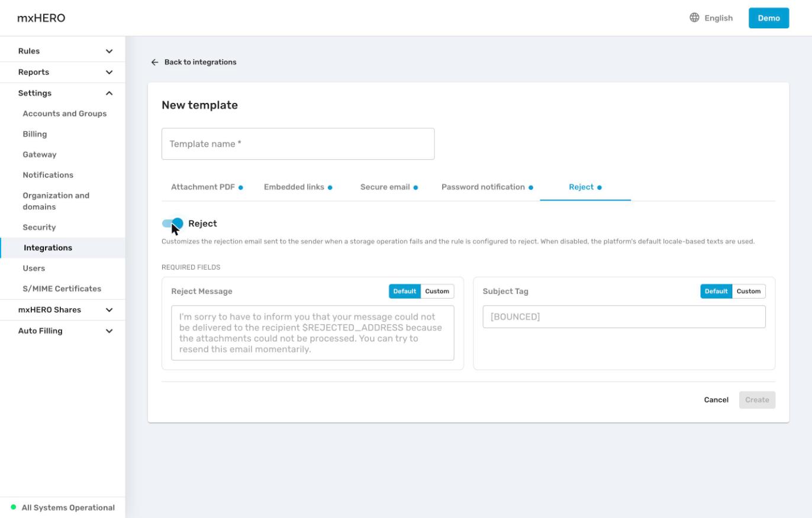Open Organization and domains settings
Image resolution: width=812 pixels, height=518 pixels.
(x=56, y=201)
